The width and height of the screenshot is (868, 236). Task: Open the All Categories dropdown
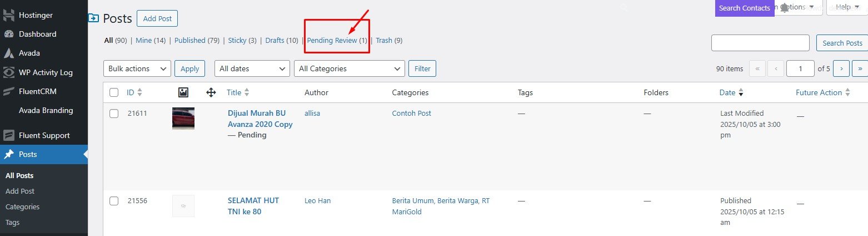(350, 68)
